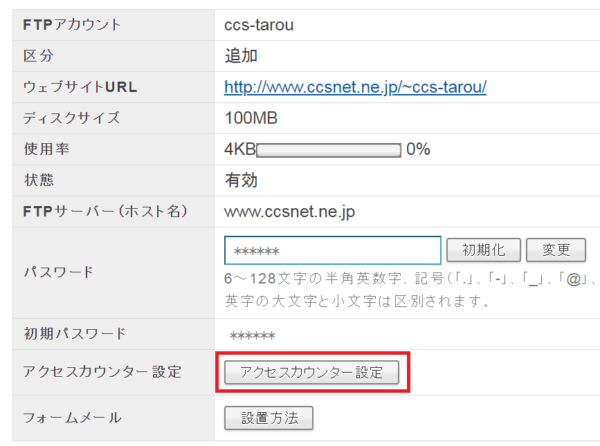Focus the パスワード input field
The image size is (600, 446).
333,251
